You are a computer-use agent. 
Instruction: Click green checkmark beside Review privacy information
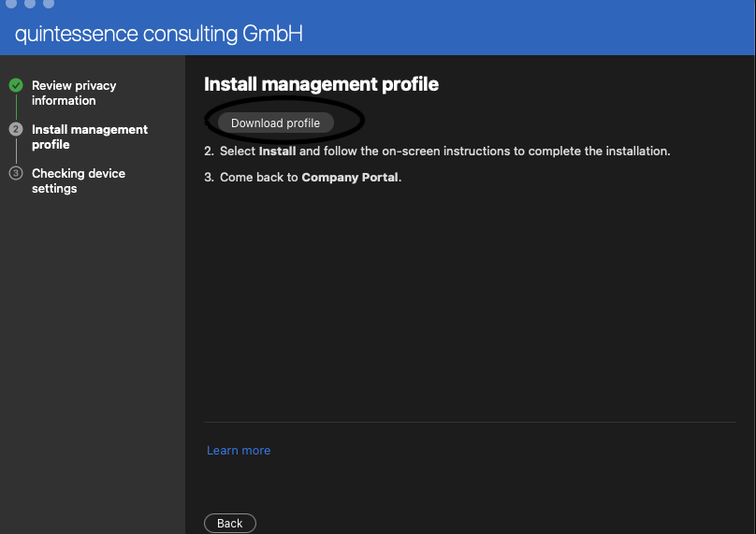(16, 85)
